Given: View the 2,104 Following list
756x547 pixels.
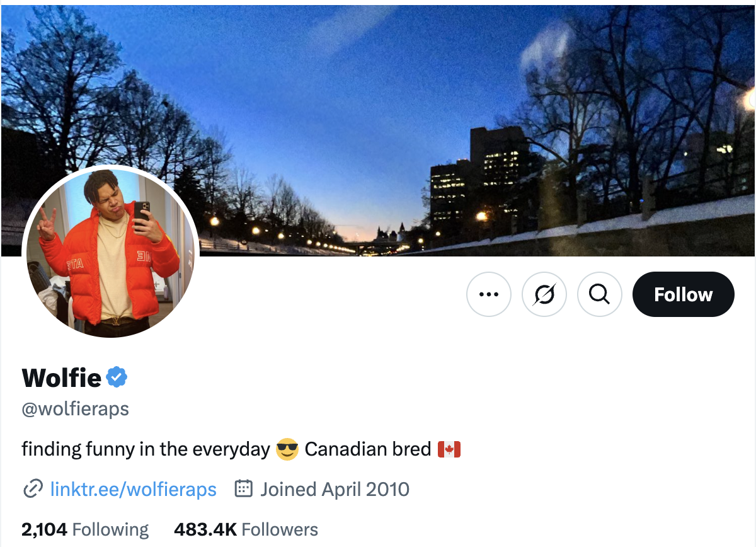Looking at the screenshot, I should (x=85, y=529).
